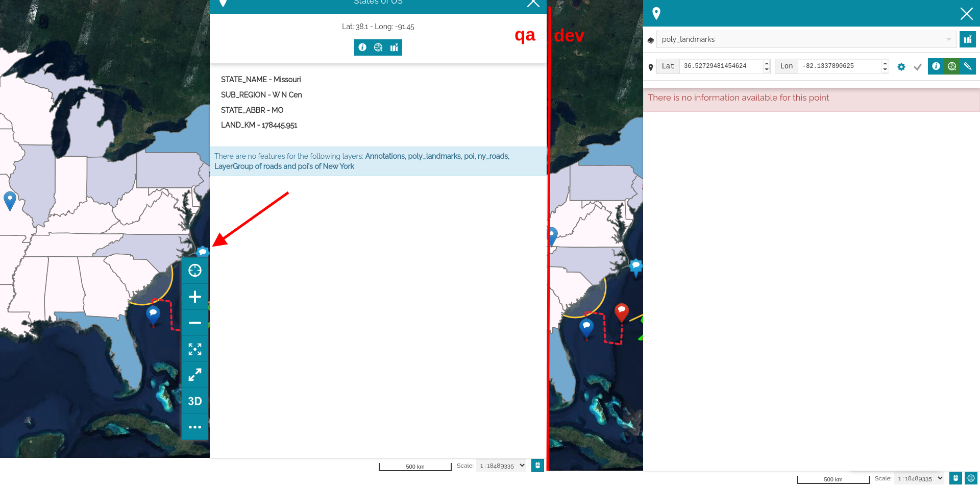Image resolution: width=980 pixels, height=486 pixels.
Task: Toggle mouse coordinates button in qa footer
Action: pyautogui.click(x=537, y=466)
